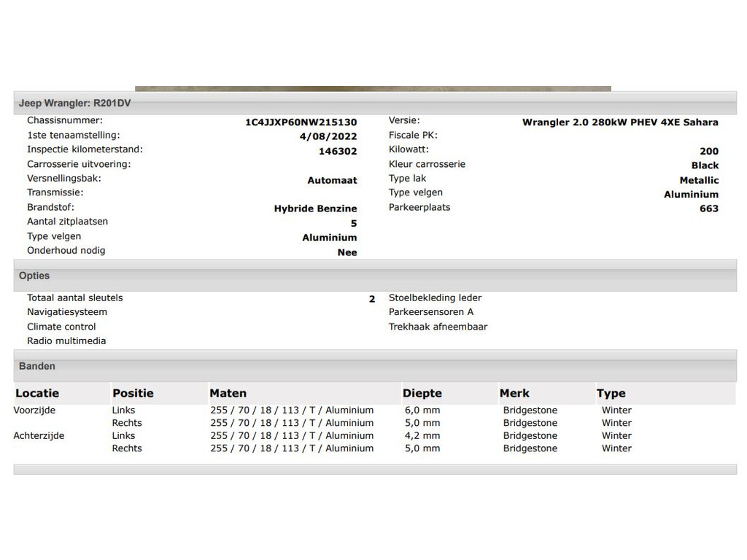The image size is (747, 560).
Task: Click the Hybride Benzine fuel value
Action: click(315, 208)
